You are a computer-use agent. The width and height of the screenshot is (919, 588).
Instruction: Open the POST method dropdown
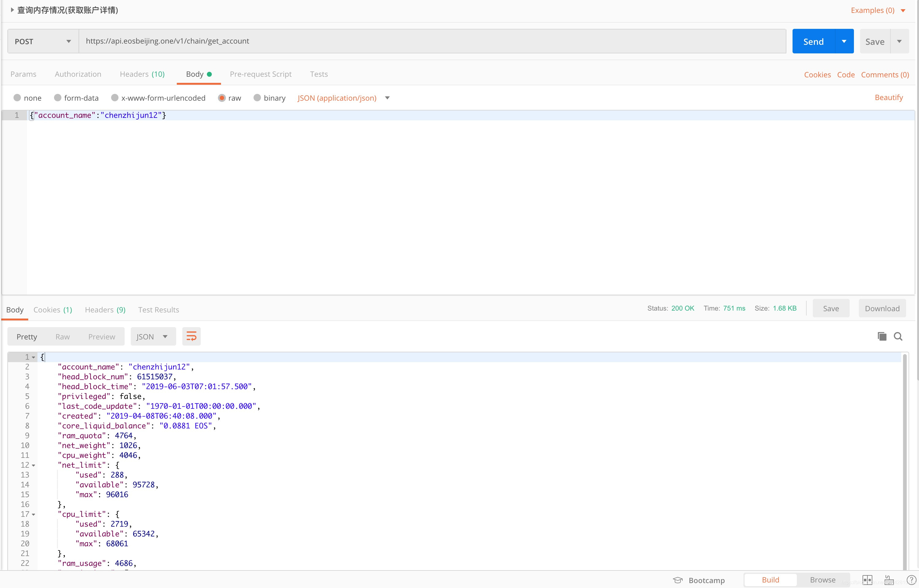pos(43,41)
